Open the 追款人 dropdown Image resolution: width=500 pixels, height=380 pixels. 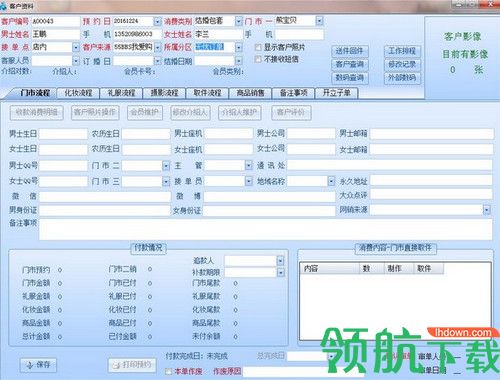[281, 261]
